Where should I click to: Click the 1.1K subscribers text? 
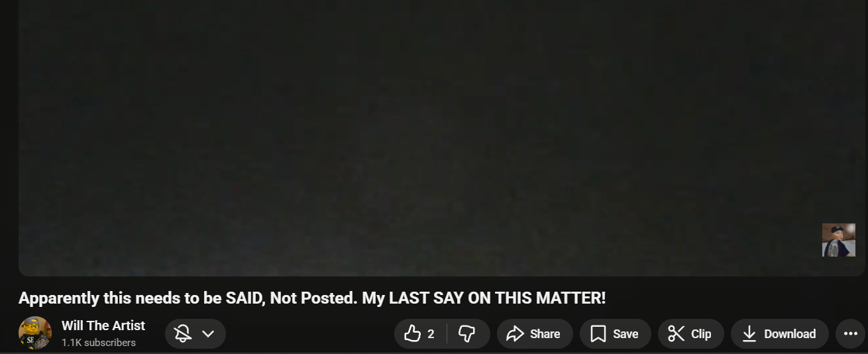click(99, 343)
